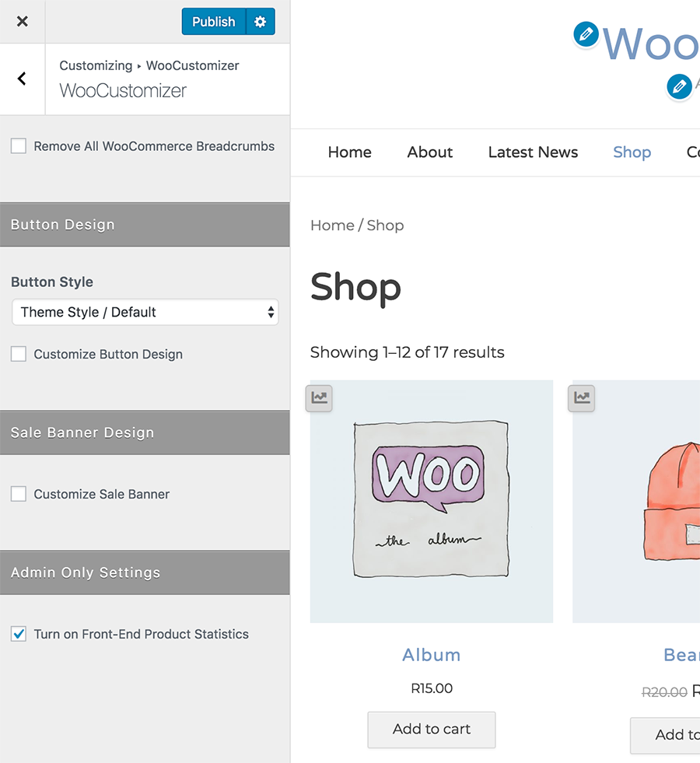The image size is (700, 763).
Task: Click the Sale Banner Design section header
Action: coord(145,432)
